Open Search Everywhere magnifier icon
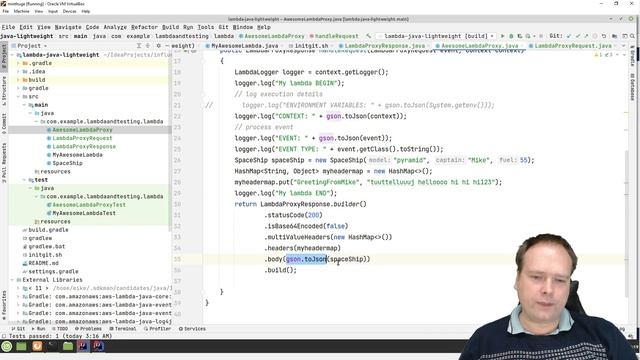Image resolution: width=640 pixels, height=360 pixels. 632,36
